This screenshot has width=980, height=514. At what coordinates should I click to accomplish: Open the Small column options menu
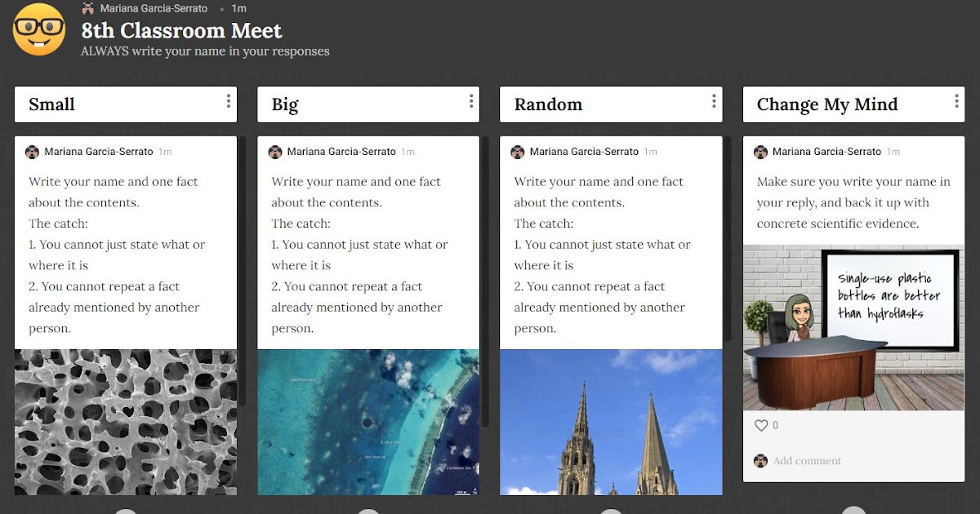[229, 103]
